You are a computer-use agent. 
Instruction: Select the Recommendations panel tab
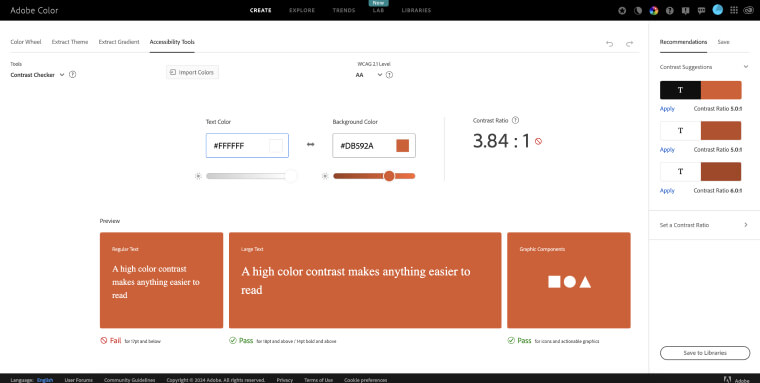coord(683,42)
